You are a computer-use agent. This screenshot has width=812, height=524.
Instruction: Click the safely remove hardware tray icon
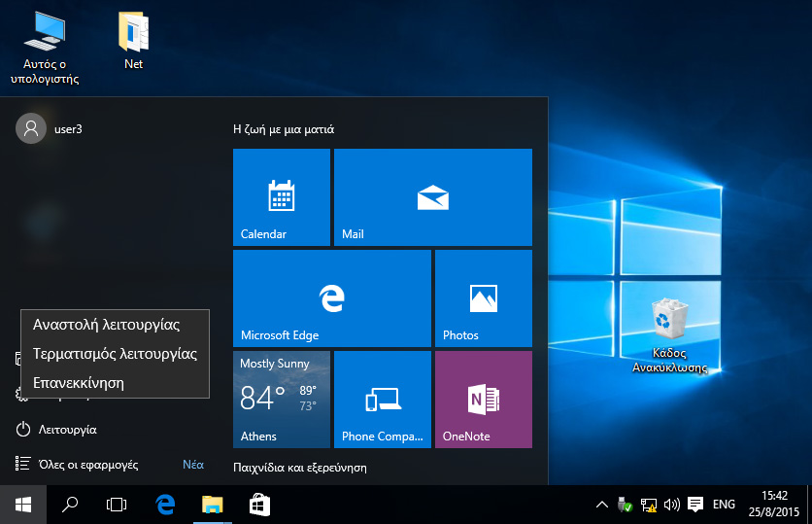[625, 505]
